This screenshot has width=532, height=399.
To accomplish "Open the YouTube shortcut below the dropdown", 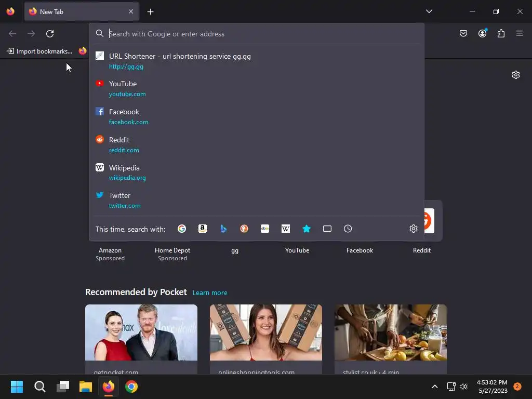I will 297,250.
